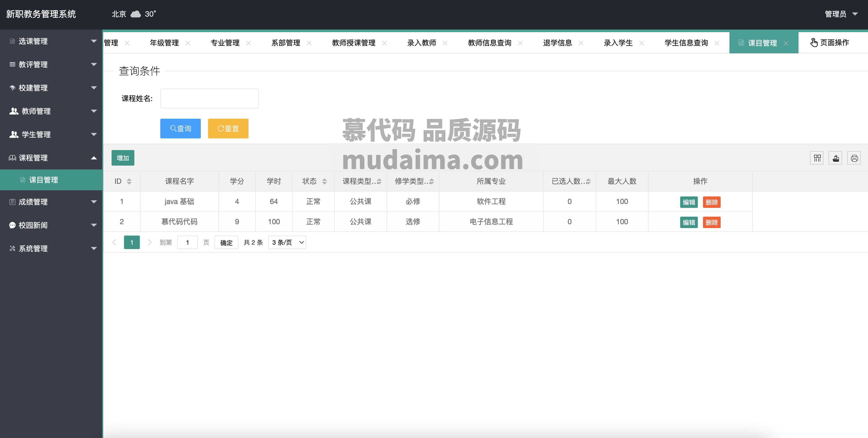Close the 学生信息查询 tab
Viewport: 868px width, 438px height.
[717, 43]
